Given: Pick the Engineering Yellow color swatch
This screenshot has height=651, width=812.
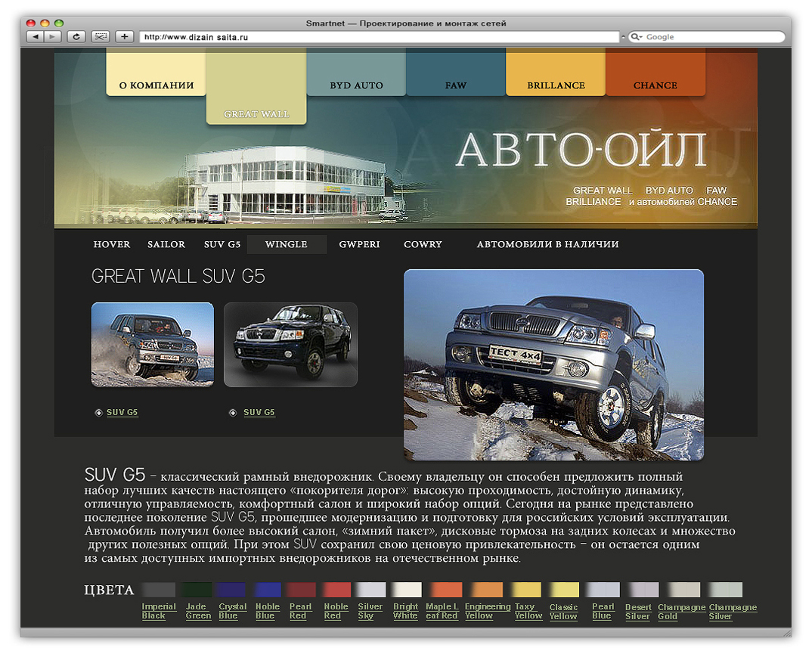Looking at the screenshot, I should tap(485, 589).
